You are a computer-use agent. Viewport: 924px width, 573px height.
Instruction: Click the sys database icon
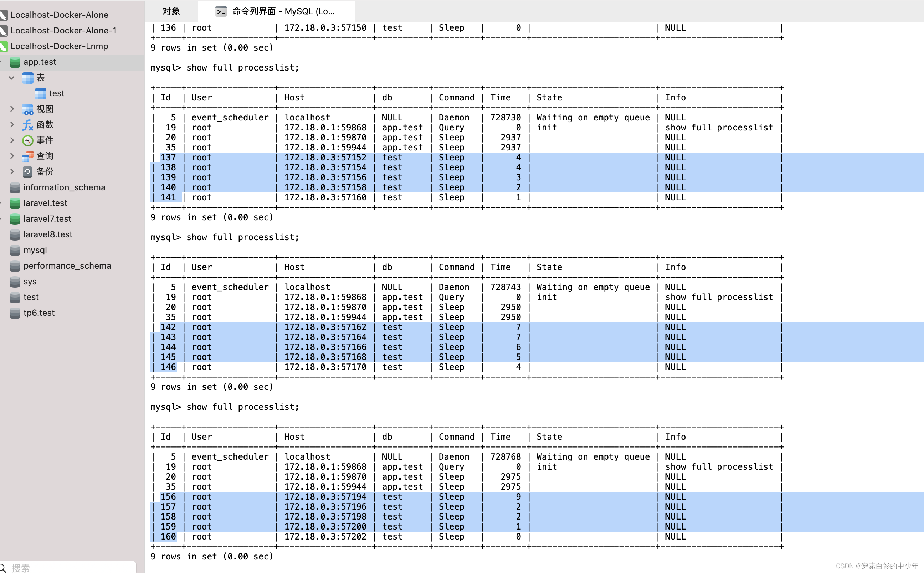pyautogui.click(x=15, y=282)
